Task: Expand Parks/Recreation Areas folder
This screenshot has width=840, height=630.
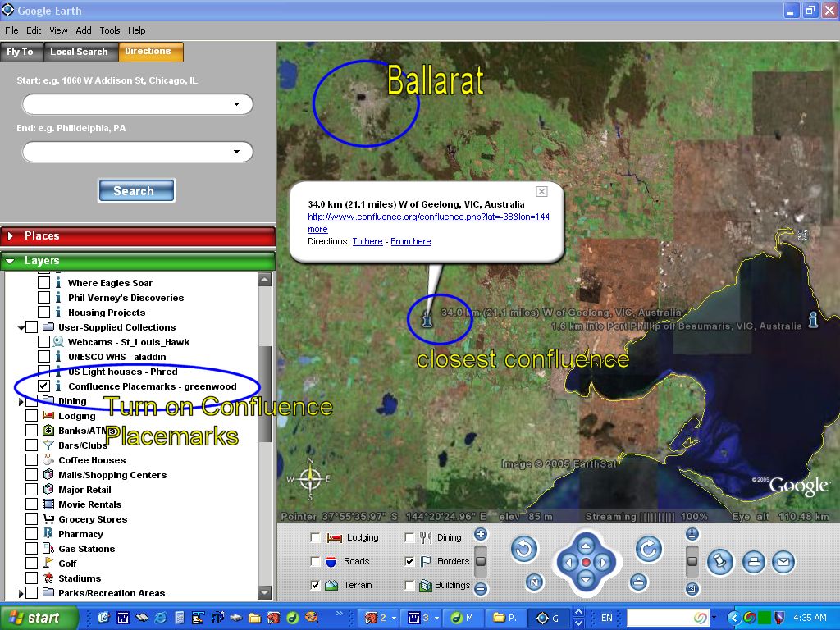Action: (x=21, y=593)
